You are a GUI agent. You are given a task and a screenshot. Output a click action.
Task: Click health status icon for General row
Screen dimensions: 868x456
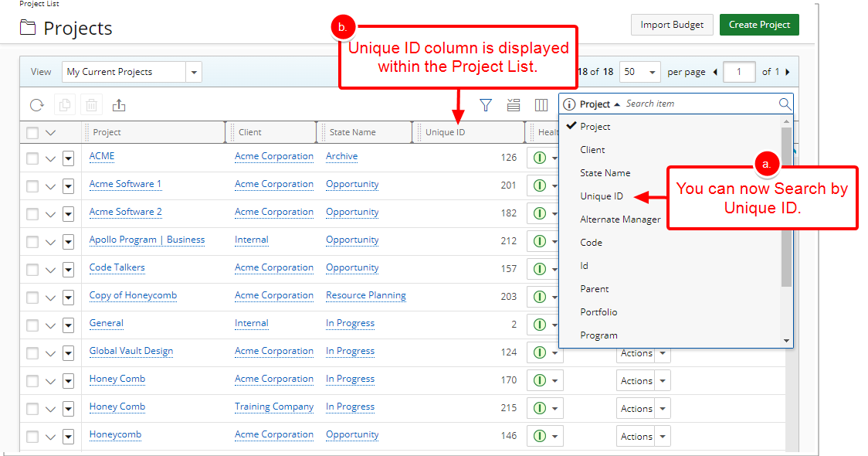tap(540, 324)
